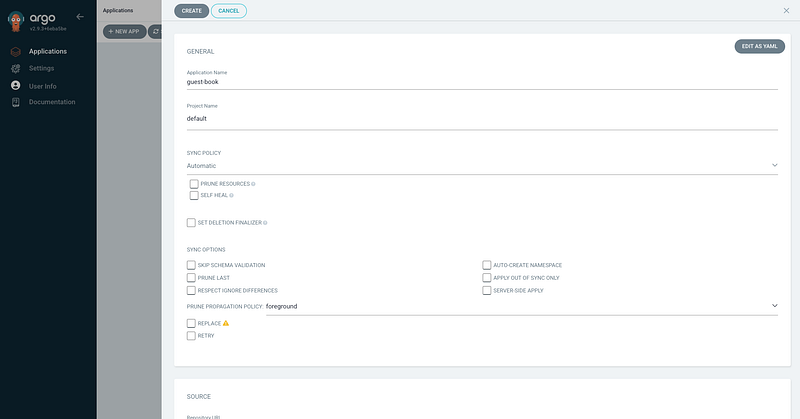Image resolution: width=800 pixels, height=419 pixels.
Task: Click the User Info avatar icon
Action: (16, 85)
